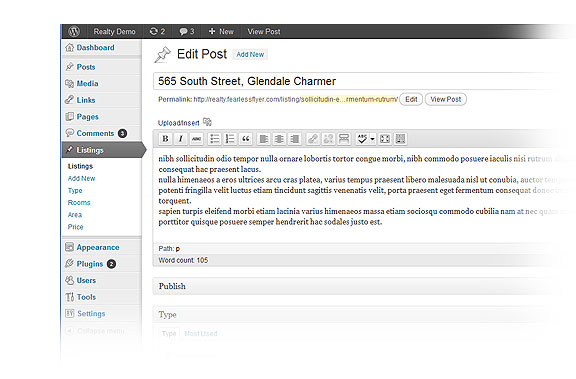Align text center in the editor

279,139
